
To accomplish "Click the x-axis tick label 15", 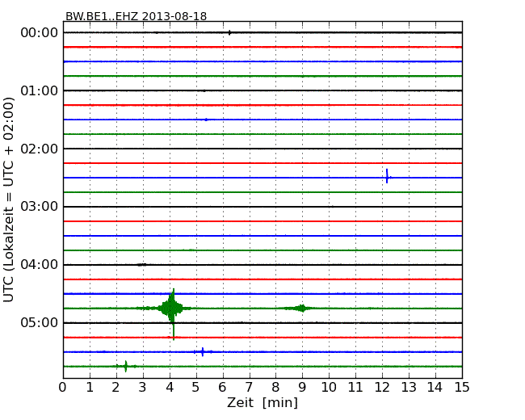I will tap(462, 388).
